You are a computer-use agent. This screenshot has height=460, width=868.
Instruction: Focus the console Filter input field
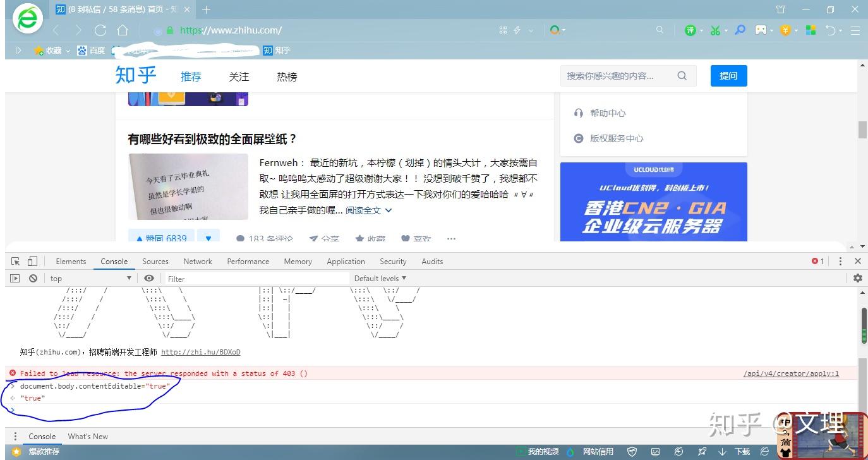(256, 278)
